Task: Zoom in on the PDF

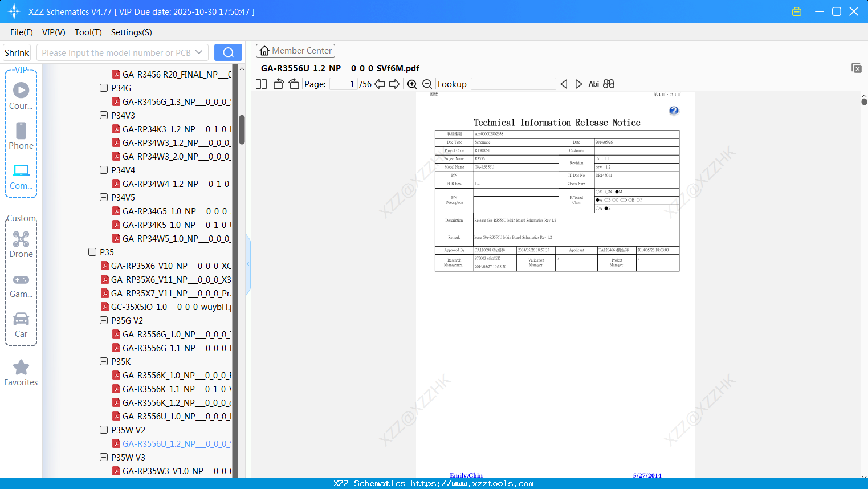Action: click(x=412, y=84)
